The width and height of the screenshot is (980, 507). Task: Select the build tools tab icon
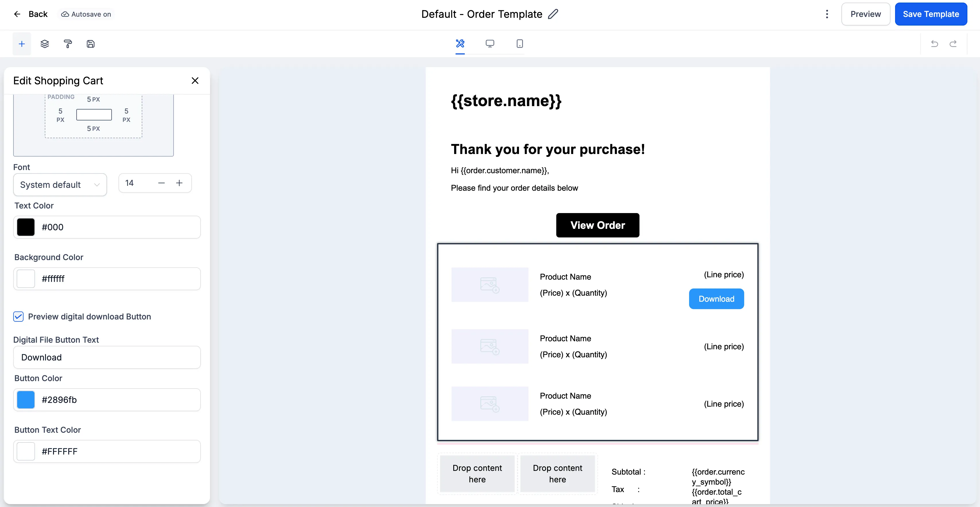(460, 44)
